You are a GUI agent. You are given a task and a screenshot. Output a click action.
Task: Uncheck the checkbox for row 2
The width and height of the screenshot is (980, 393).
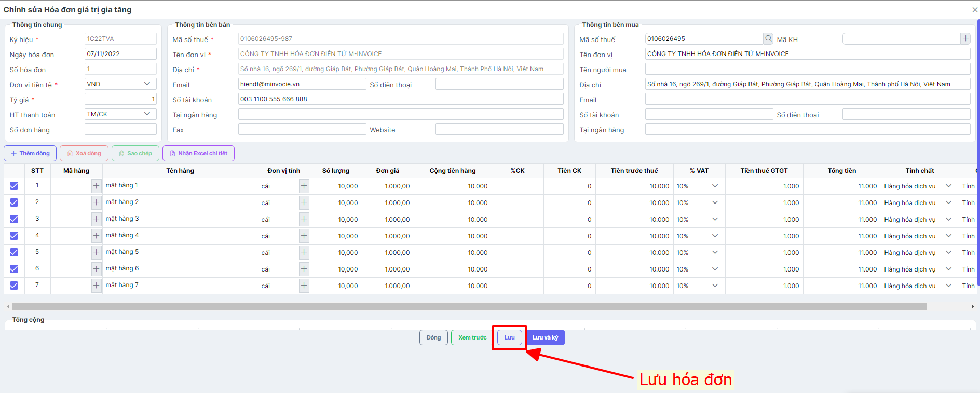click(x=14, y=202)
